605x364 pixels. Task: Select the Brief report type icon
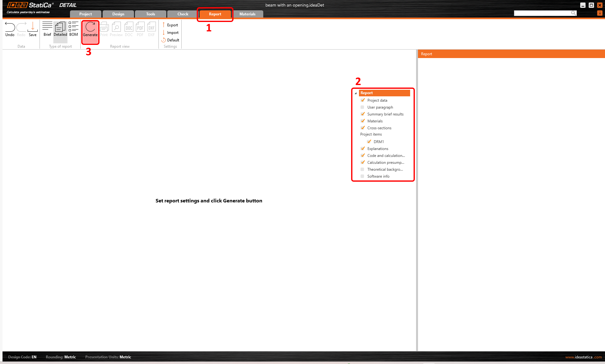[47, 26]
